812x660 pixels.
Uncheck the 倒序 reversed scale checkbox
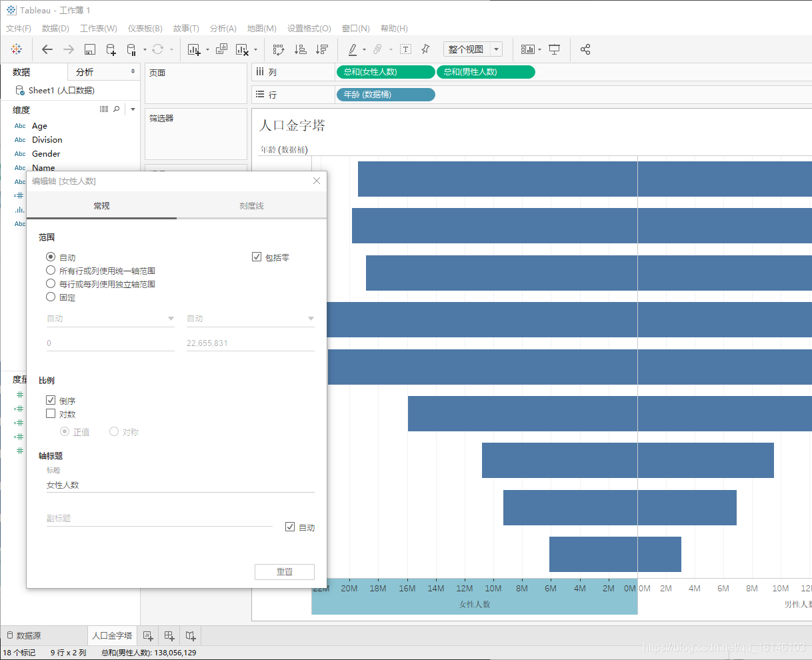[x=51, y=400]
